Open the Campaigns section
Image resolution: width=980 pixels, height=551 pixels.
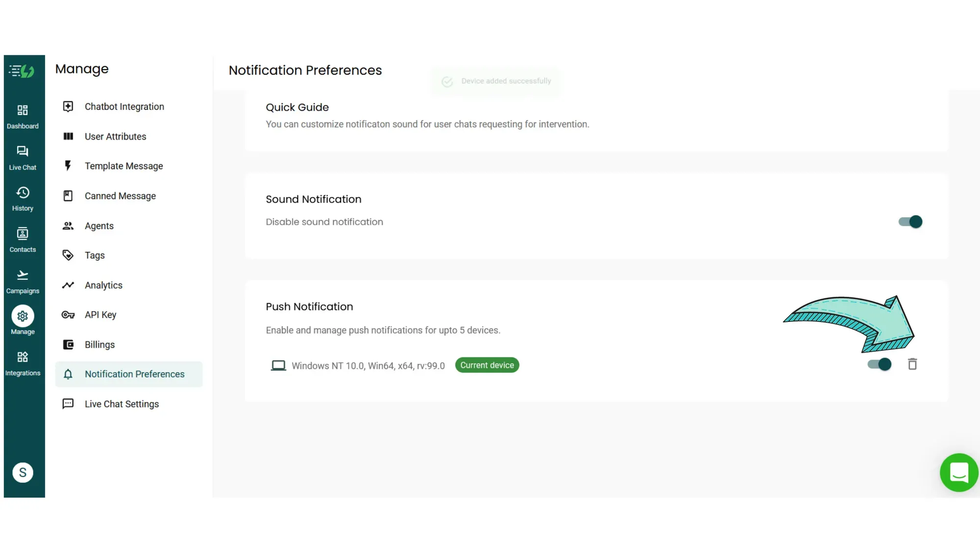[x=23, y=280]
